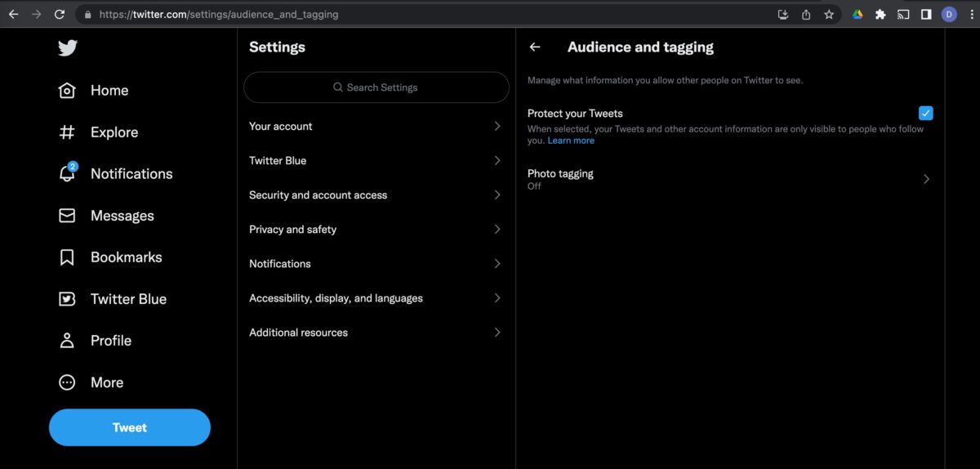Viewport: 980px width, 469px height.
Task: Go to Home in navigation
Action: point(109,91)
